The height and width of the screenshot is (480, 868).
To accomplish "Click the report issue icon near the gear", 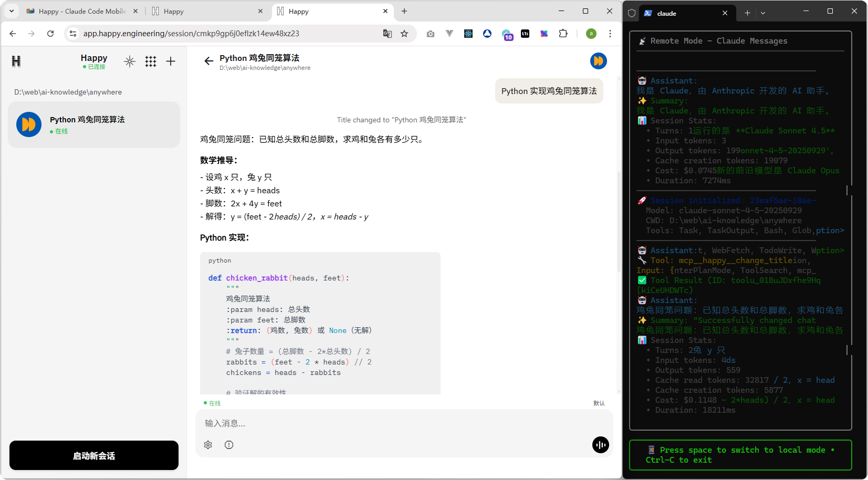I will point(228,445).
